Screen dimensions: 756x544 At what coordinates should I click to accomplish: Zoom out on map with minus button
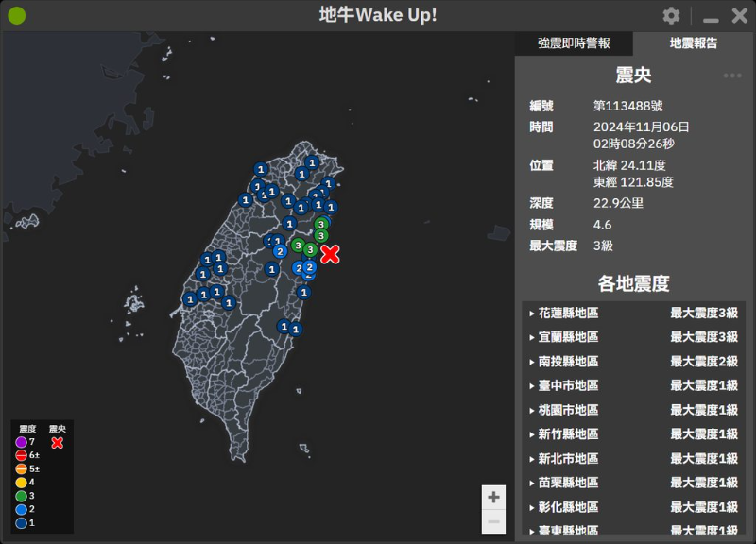tap(493, 521)
